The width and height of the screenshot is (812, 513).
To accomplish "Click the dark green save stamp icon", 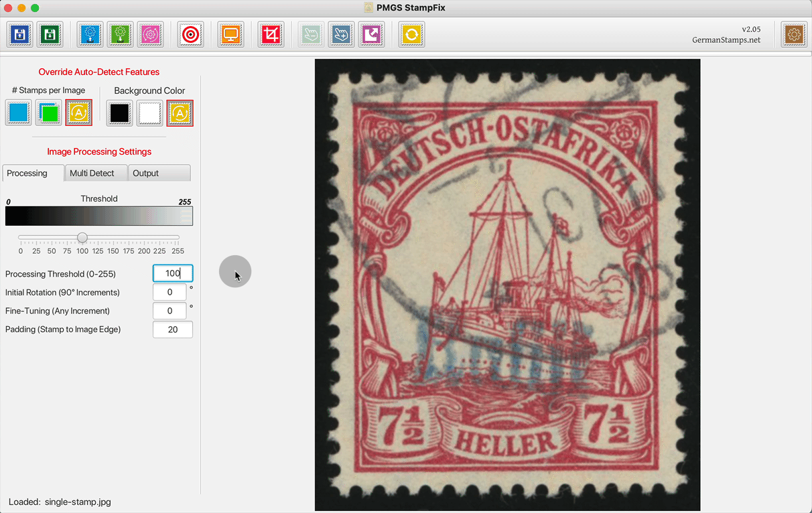I will (50, 34).
